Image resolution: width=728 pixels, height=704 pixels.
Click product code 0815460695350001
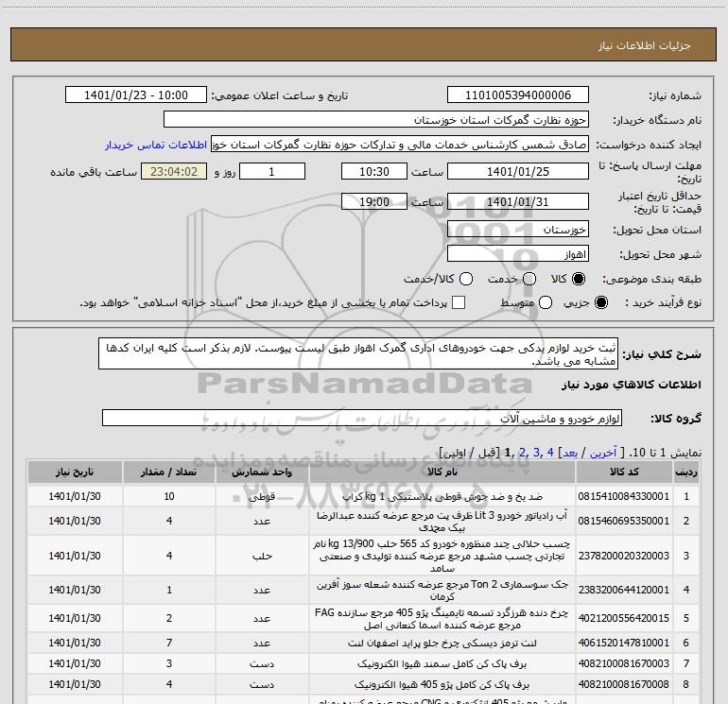point(624,521)
